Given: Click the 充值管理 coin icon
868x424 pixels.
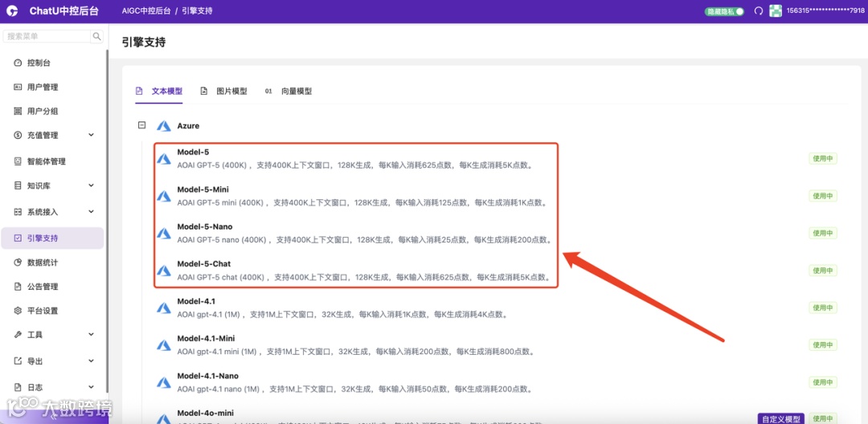Looking at the screenshot, I should point(18,136).
